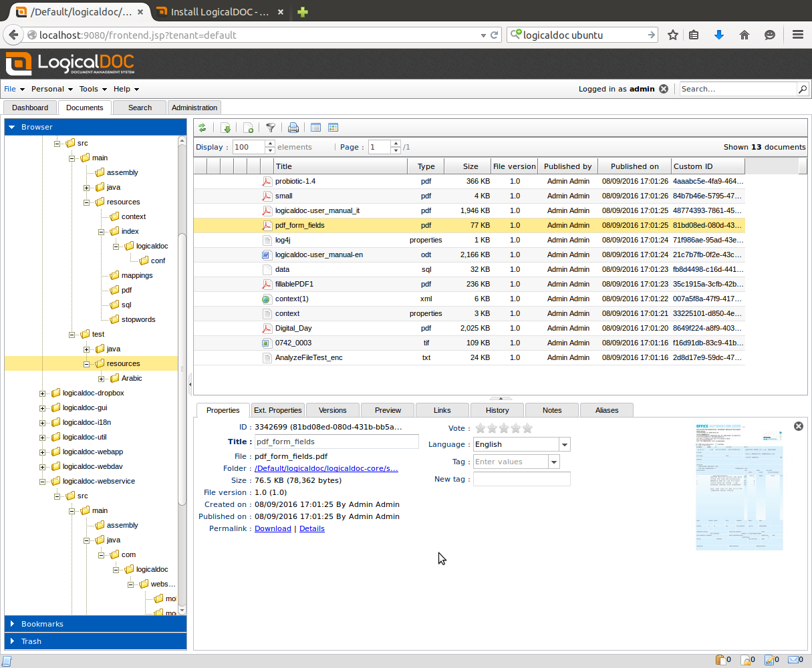
Task: Switch to gallery view mode icon
Action: 333,128
